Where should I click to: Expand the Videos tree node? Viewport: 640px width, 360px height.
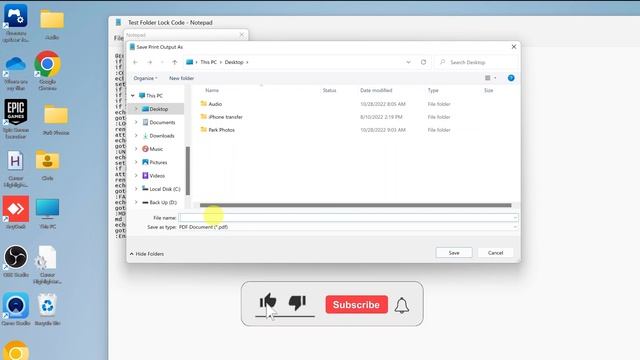tap(136, 176)
